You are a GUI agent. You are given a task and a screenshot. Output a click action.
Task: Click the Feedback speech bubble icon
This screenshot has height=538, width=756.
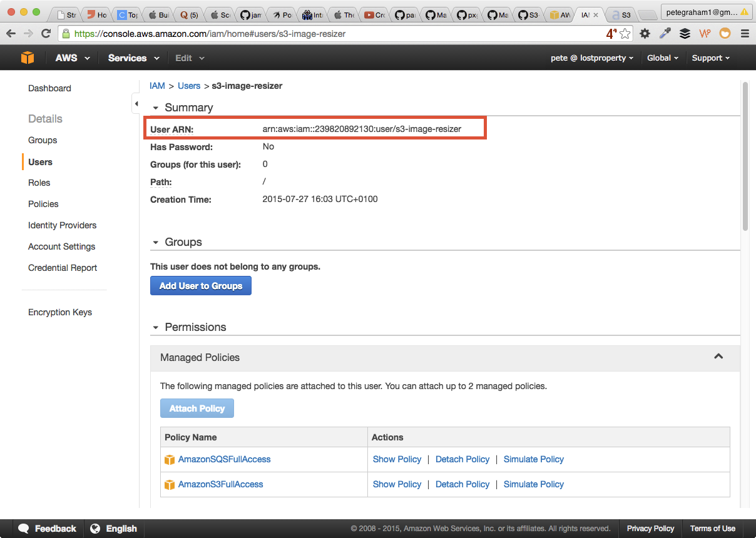(24, 529)
